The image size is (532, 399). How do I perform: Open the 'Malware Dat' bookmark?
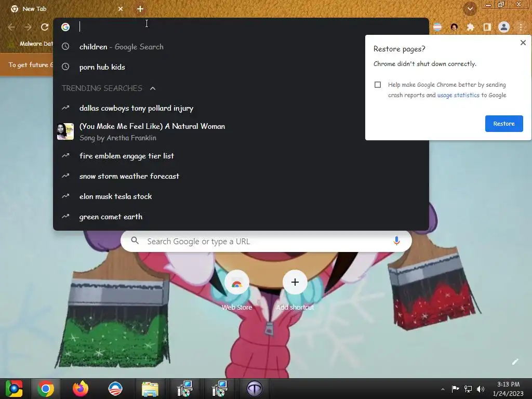[x=31, y=44]
